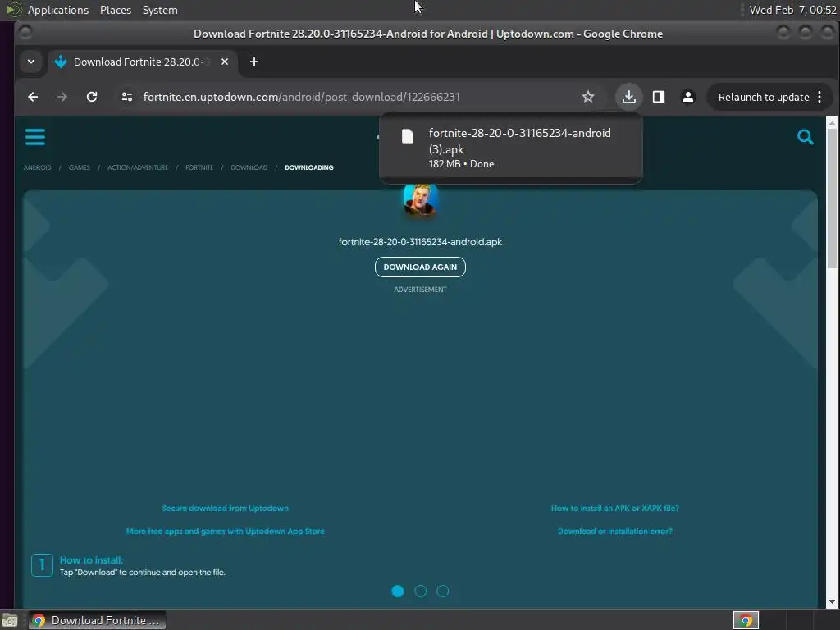Close the Download Fortnite tab
Screen dimensions: 840x630
pyautogui.click(x=225, y=62)
